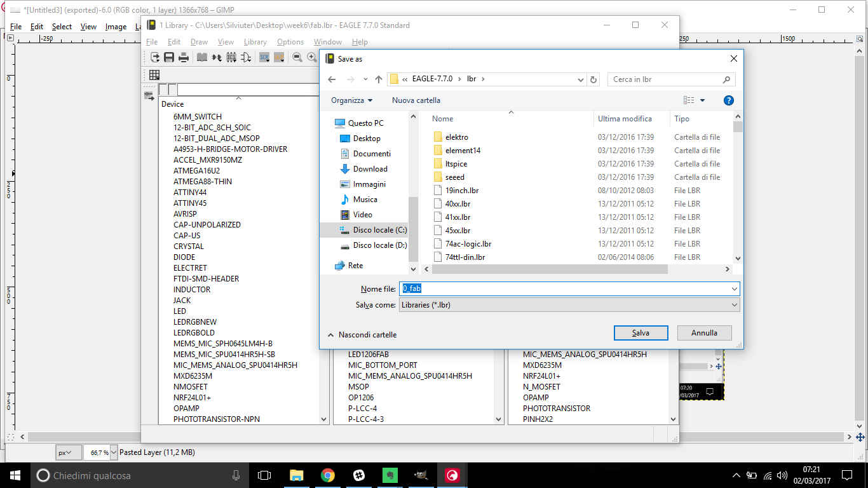Screen dimensions: 868x488
Task: Open the view options dropdown arrow
Action: pos(702,100)
